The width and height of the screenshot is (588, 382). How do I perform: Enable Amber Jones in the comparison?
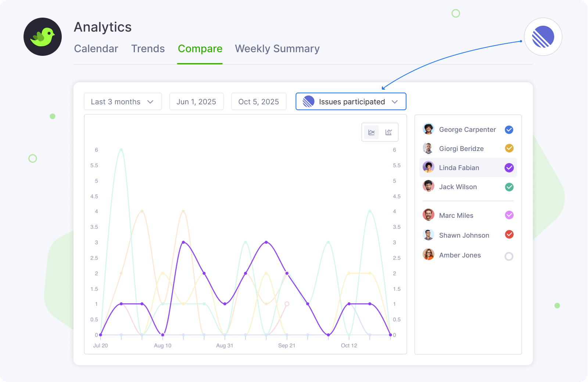[509, 256]
